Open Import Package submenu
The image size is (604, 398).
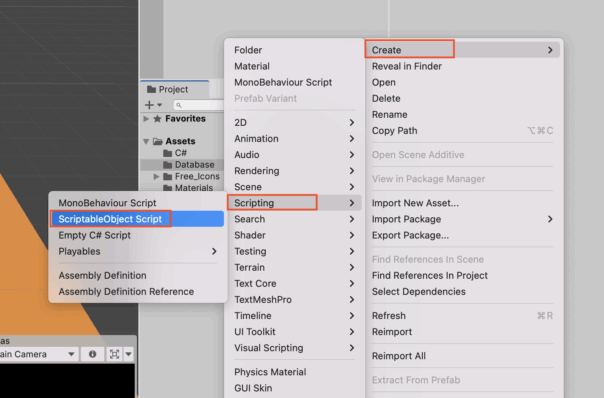pyautogui.click(x=462, y=219)
